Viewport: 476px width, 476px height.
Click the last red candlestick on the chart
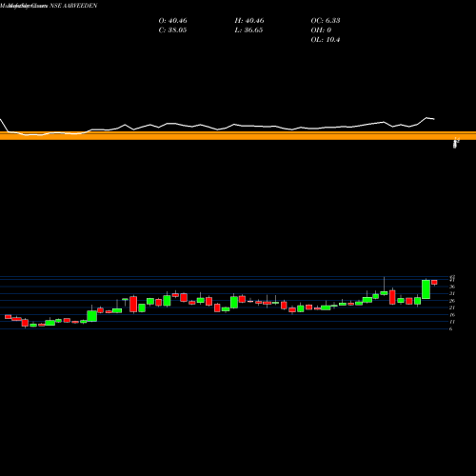click(x=434, y=283)
